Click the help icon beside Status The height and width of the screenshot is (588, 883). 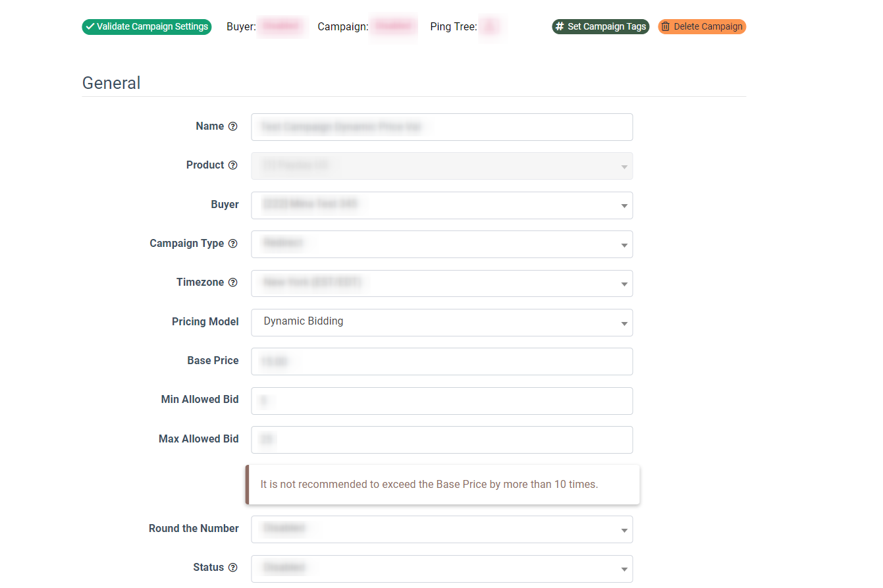point(232,568)
